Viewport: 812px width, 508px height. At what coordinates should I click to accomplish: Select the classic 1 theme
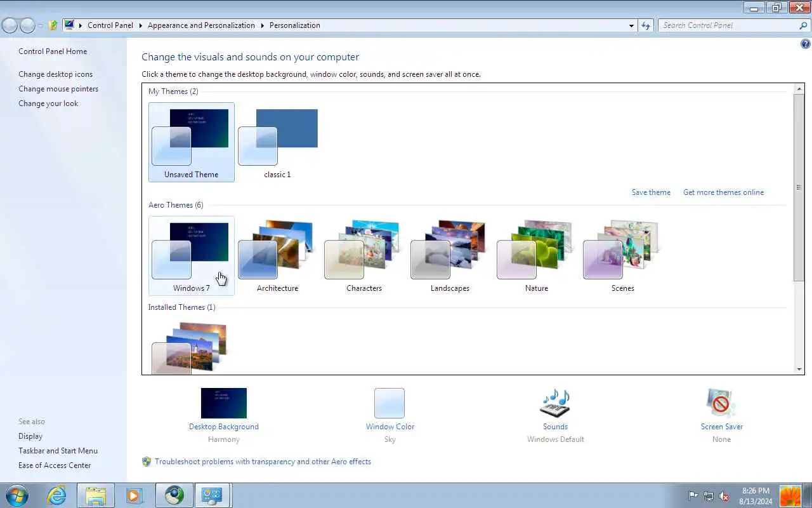tap(278, 142)
